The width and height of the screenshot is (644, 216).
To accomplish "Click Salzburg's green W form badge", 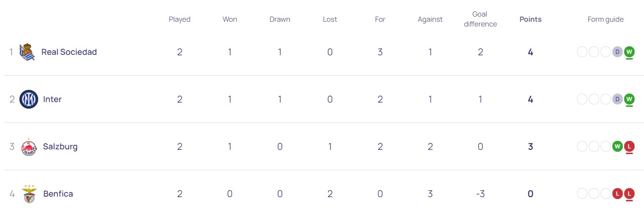I will pyautogui.click(x=618, y=147).
